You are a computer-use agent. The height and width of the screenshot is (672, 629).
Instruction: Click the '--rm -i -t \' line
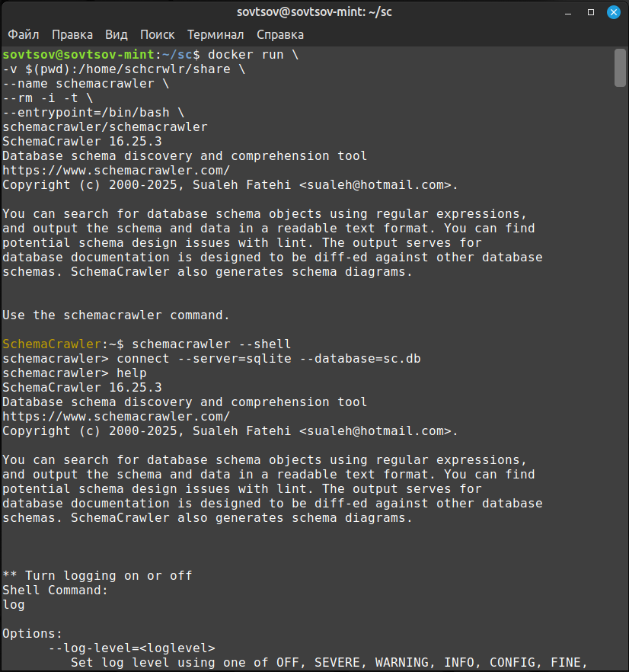coord(47,98)
